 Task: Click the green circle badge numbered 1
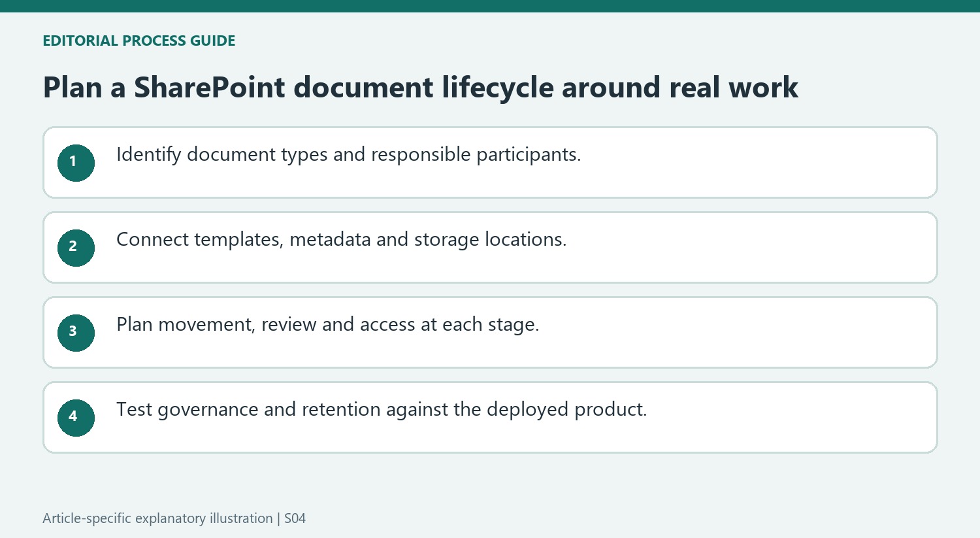pos(76,163)
